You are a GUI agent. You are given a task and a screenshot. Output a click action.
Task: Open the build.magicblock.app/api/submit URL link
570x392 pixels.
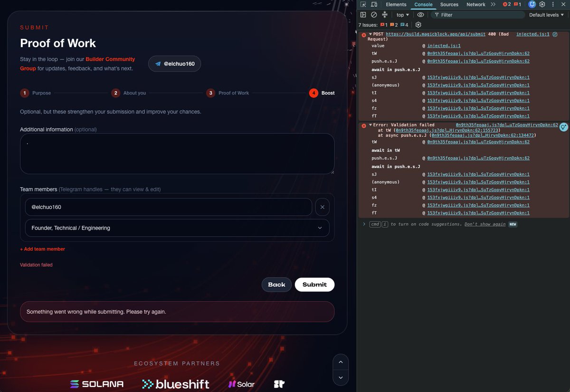pyautogui.click(x=436, y=34)
